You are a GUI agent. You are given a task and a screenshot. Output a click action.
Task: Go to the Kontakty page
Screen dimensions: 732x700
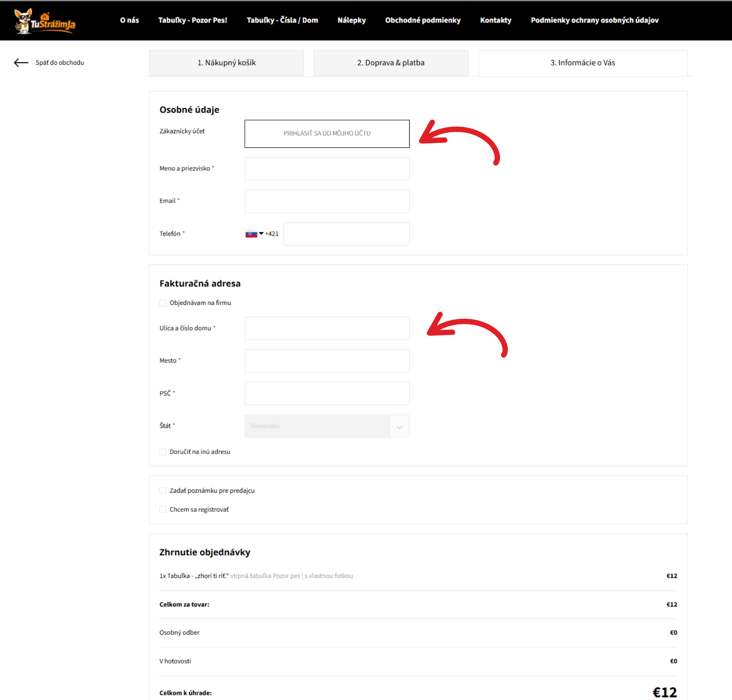[x=495, y=20]
